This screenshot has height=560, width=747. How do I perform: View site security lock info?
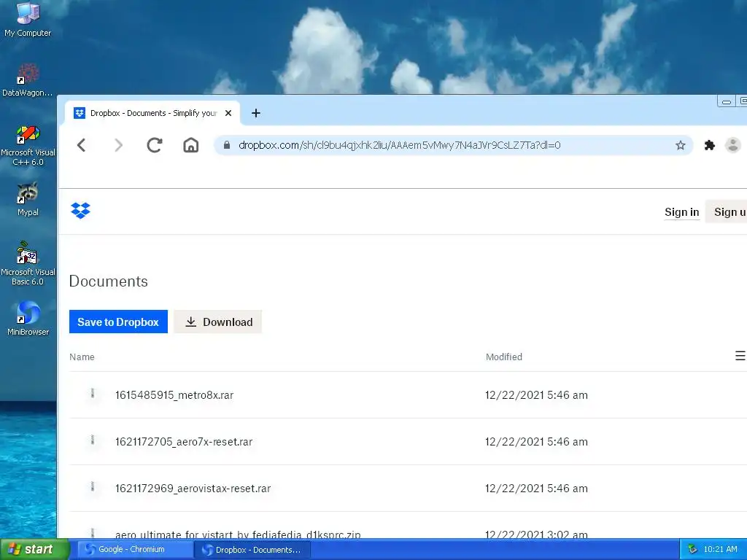(227, 145)
